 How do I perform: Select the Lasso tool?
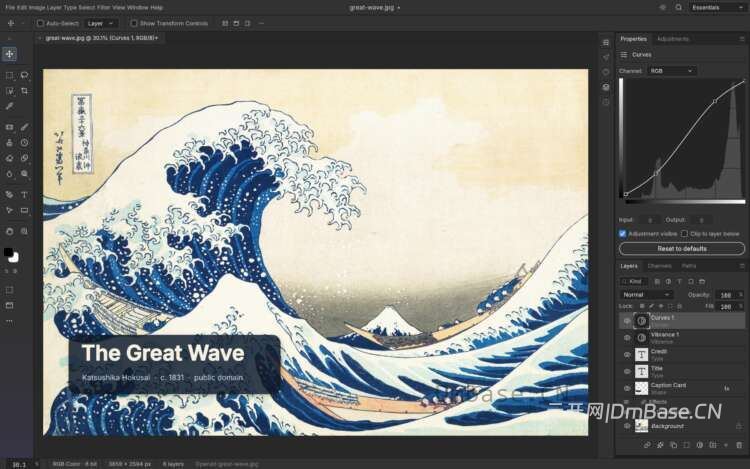[24, 76]
